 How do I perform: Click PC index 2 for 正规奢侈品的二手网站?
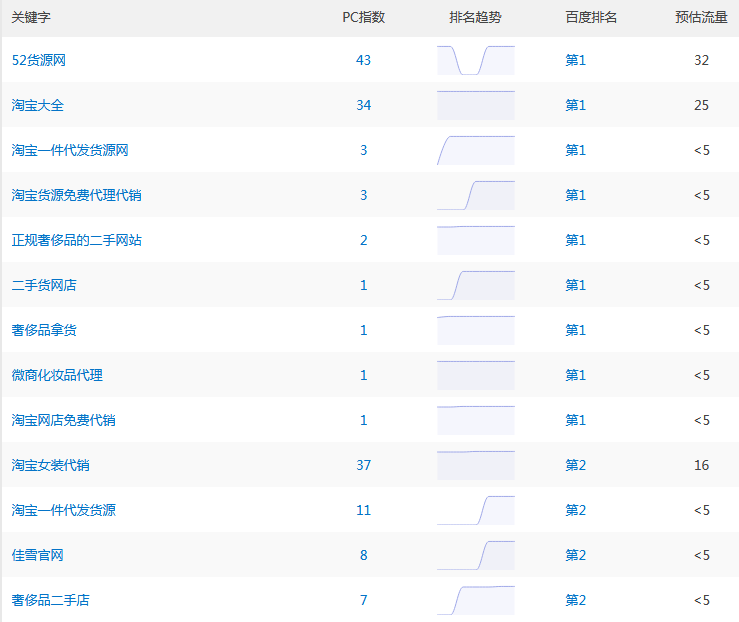(x=363, y=240)
